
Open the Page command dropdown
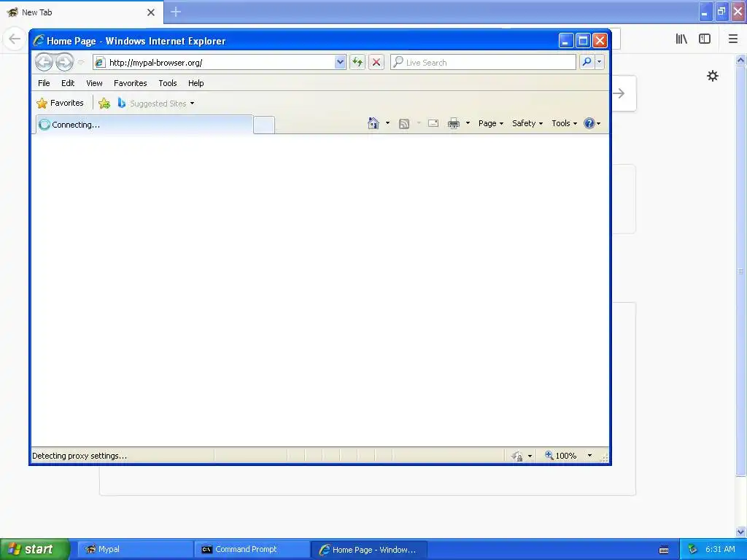pos(491,123)
